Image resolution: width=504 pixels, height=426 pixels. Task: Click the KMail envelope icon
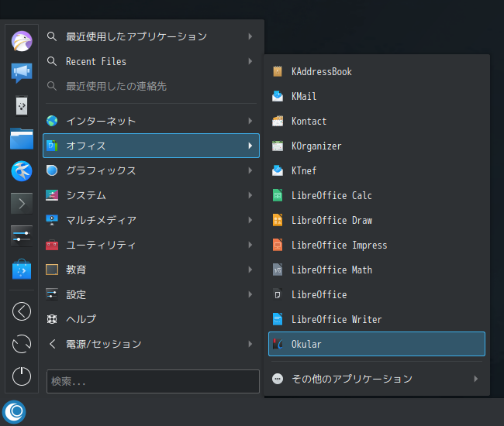click(x=278, y=96)
